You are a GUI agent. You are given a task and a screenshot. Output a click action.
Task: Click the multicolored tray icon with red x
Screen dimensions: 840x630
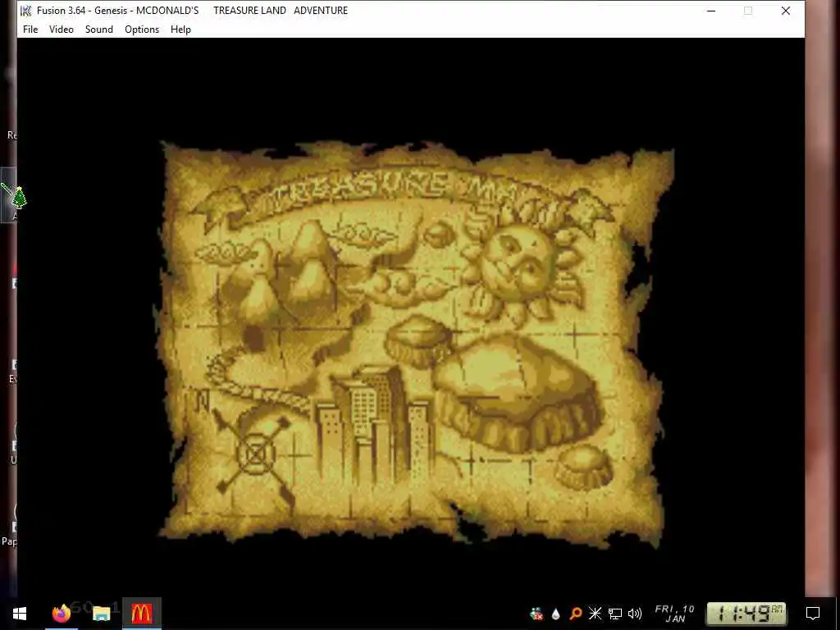pyautogui.click(x=536, y=614)
